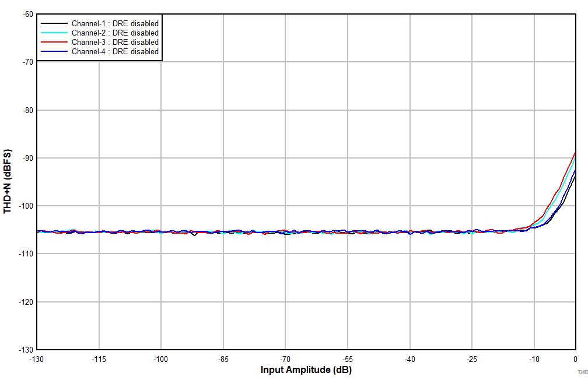Select the black Channel-1 line sample
Viewport: 588px width, 380px height.
pyautogui.click(x=54, y=23)
